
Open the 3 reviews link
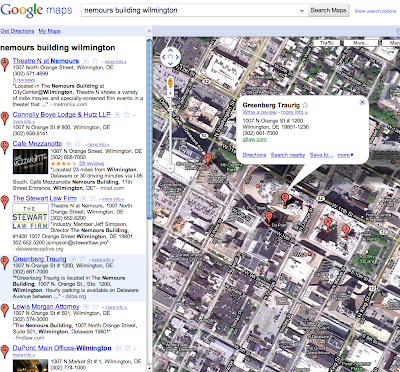click(24, 80)
